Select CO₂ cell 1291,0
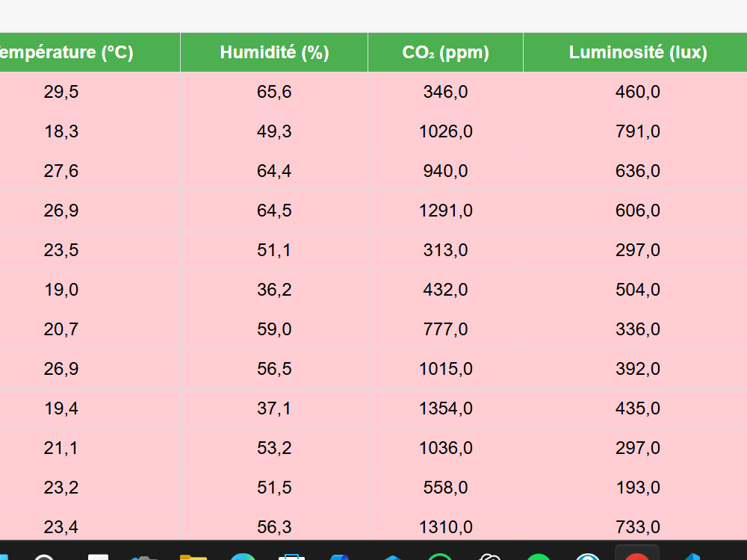747x560 pixels. [x=445, y=210]
